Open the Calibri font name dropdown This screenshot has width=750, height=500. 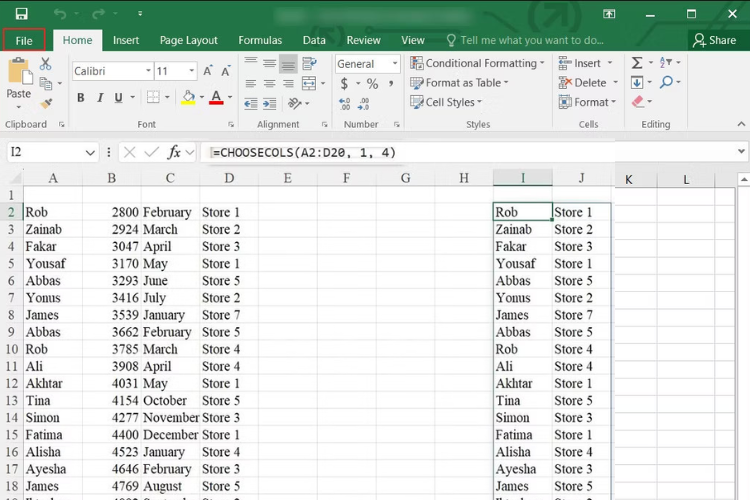coord(148,71)
